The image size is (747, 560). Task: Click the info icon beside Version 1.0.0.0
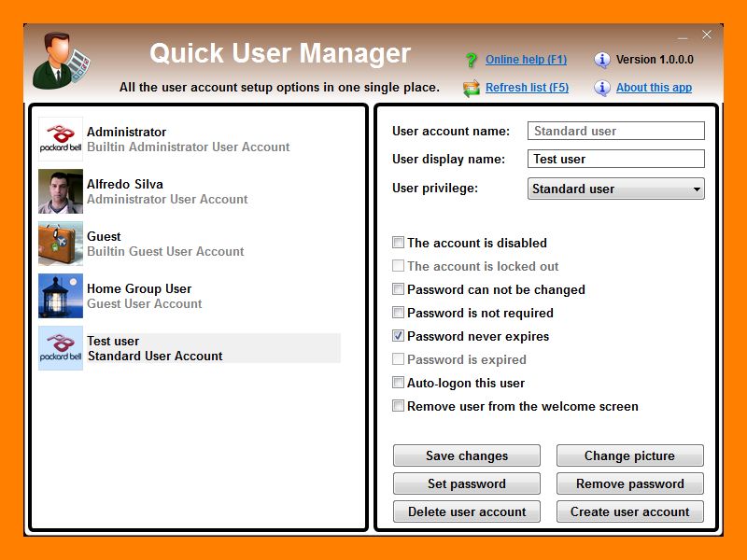coord(601,60)
